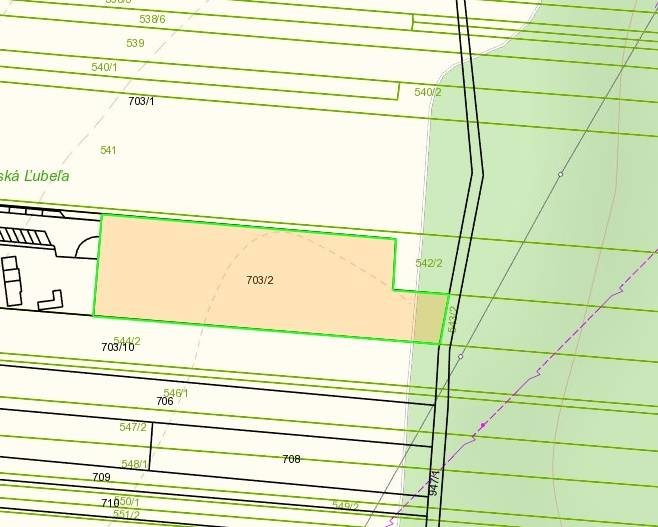Select parcel label 703/1
The height and width of the screenshot is (527, 658).
(142, 101)
